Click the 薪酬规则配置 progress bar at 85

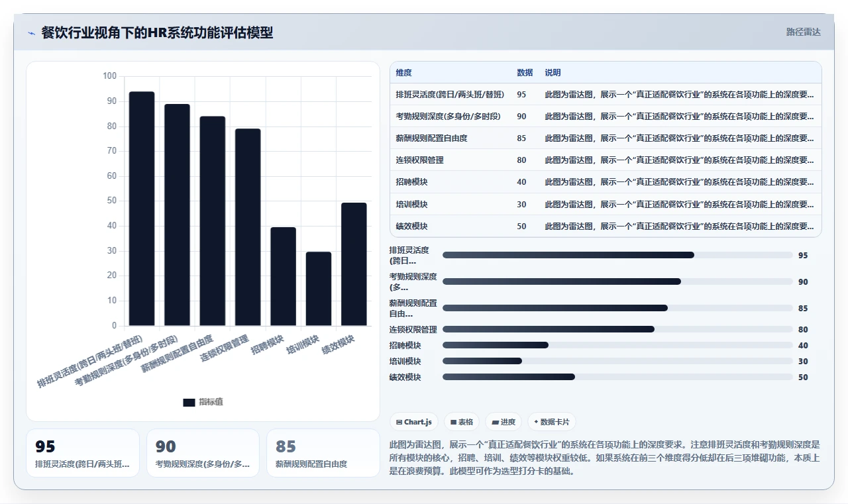(617, 308)
